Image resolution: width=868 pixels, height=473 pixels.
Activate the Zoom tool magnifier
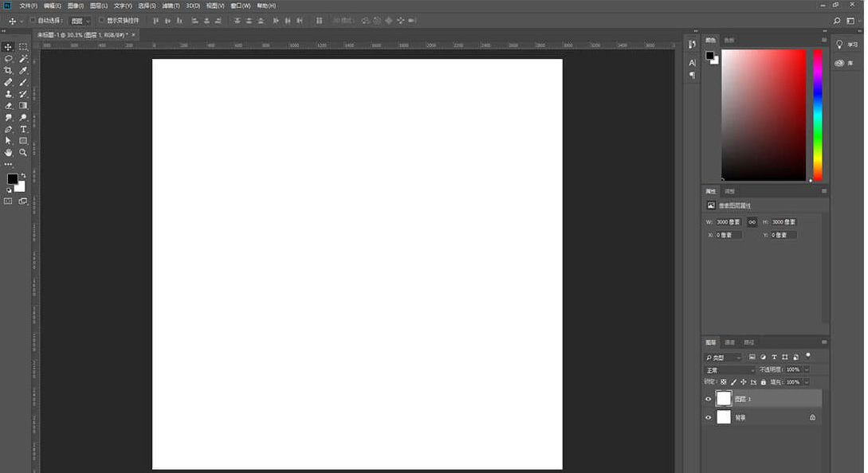23,152
